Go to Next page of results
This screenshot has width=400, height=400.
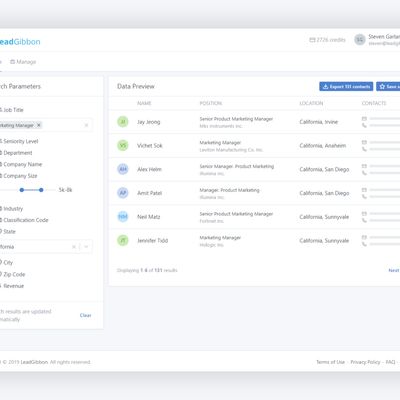click(x=394, y=270)
